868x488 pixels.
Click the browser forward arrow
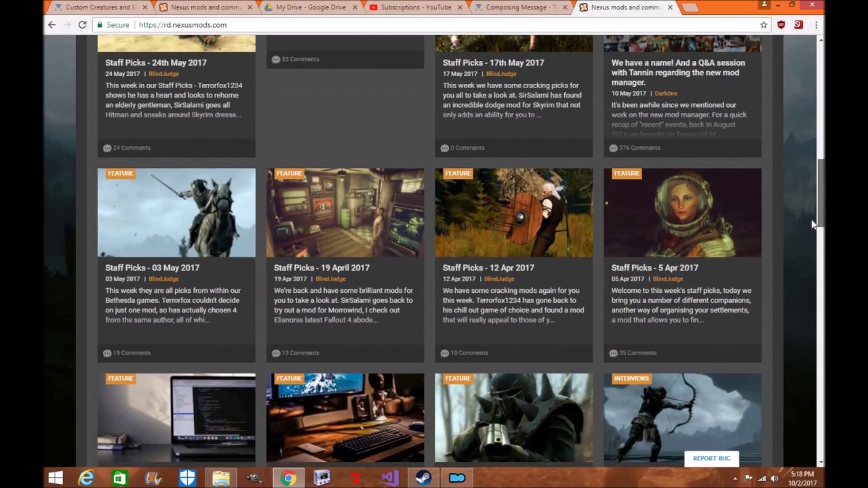coord(67,24)
